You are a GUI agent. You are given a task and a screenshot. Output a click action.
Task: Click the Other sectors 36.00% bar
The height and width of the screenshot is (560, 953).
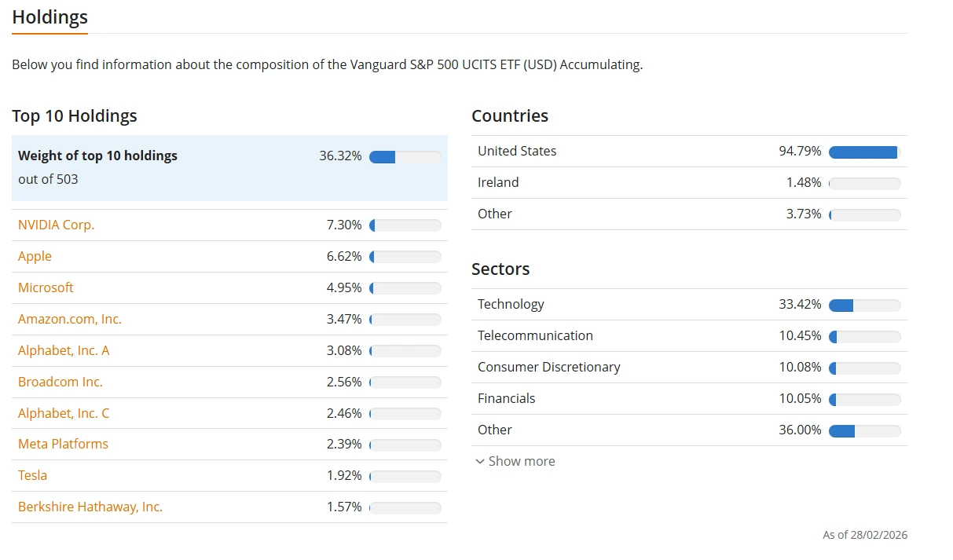864,430
